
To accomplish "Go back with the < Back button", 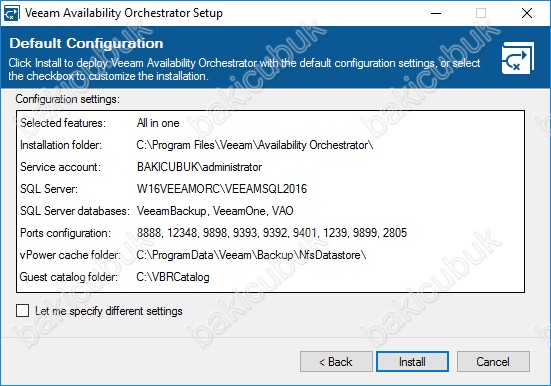I will click(x=336, y=361).
